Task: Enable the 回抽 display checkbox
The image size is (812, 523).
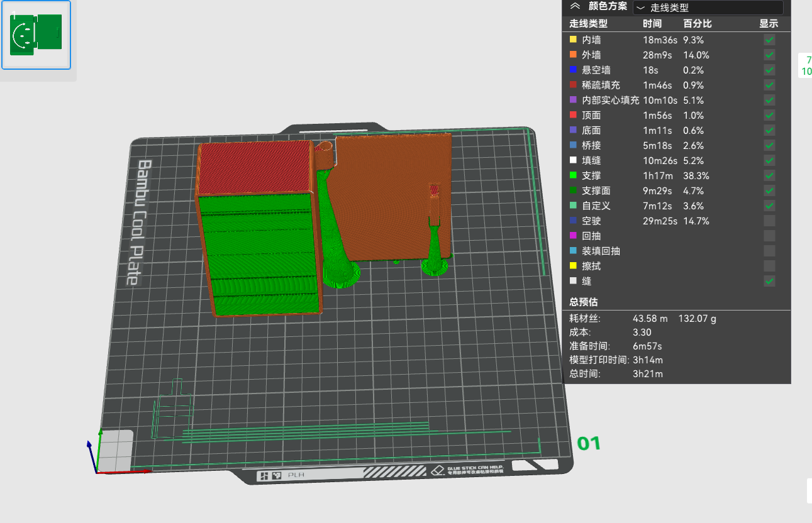Action: [769, 236]
